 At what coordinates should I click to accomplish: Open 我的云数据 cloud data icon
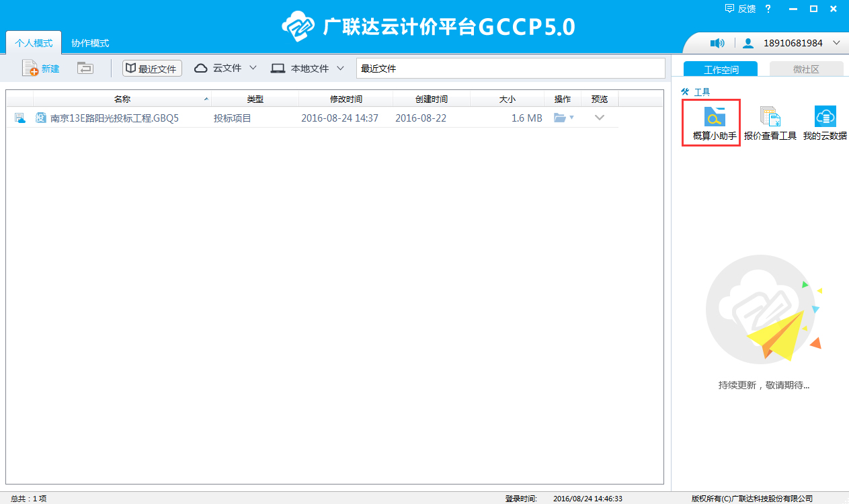(x=825, y=117)
